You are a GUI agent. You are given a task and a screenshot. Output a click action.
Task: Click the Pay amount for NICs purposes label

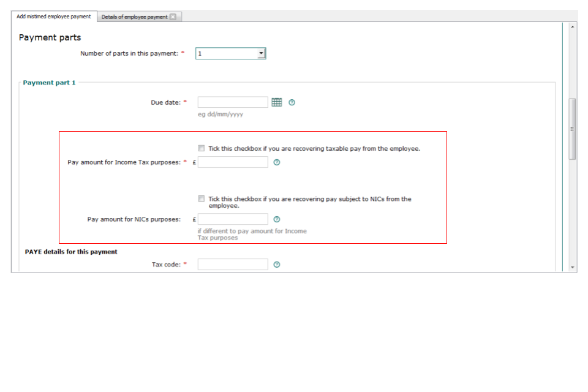(134, 219)
